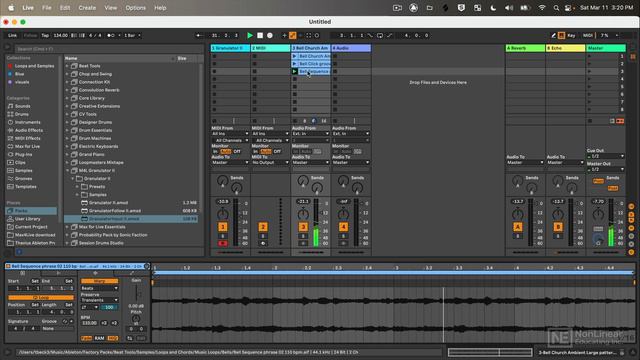The height and width of the screenshot is (360, 640).
Task: Select the Samples category
Action: pyautogui.click(x=23, y=171)
